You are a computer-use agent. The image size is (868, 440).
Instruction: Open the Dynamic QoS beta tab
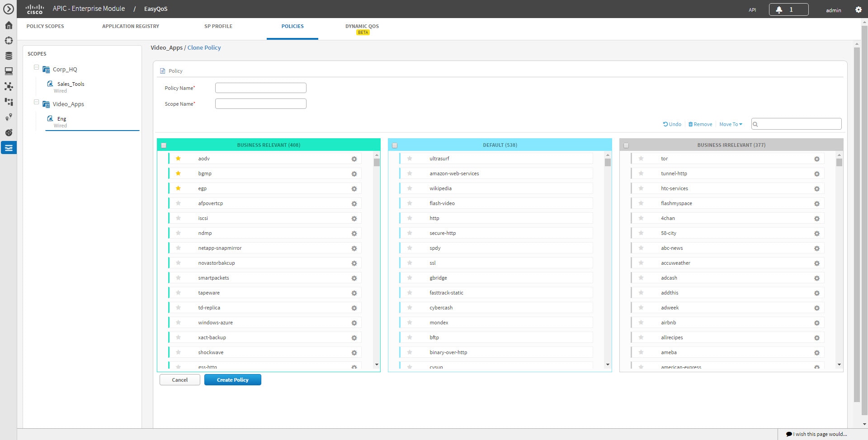point(362,28)
